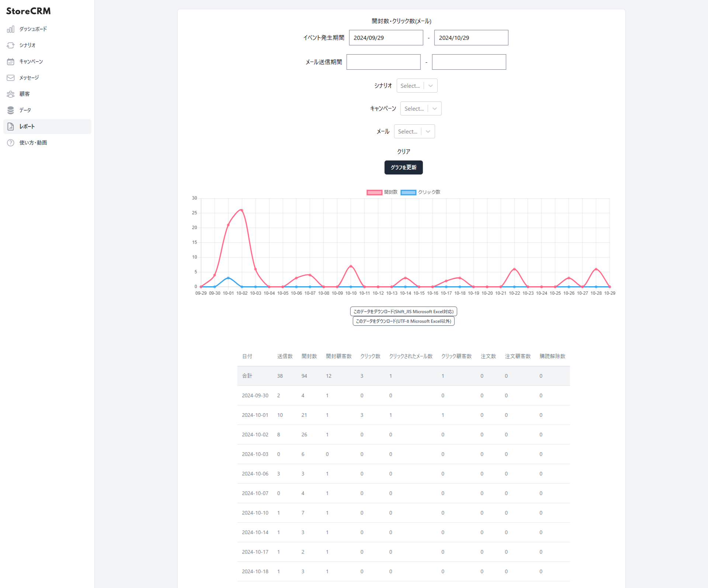The image size is (708, 588).
Task: Click the 2024-10-03 date cell
Action: pyautogui.click(x=255, y=454)
